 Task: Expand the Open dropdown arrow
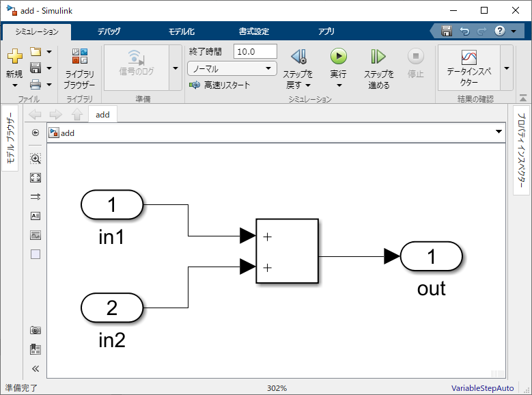(49, 52)
